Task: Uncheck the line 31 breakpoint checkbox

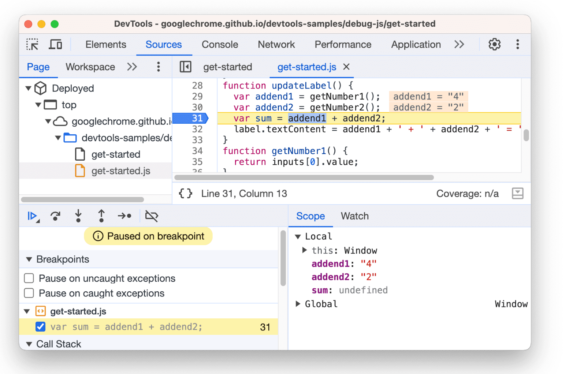Action: point(40,326)
